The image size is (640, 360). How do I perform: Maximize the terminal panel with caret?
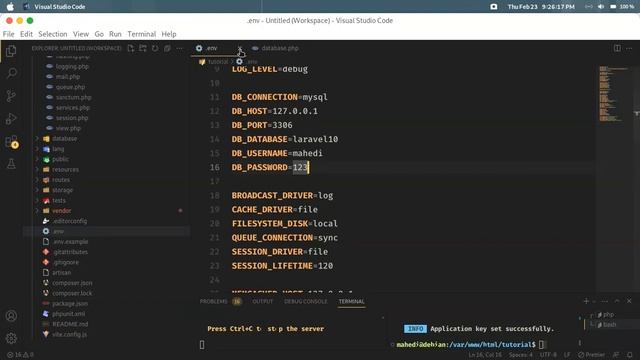pos(617,301)
